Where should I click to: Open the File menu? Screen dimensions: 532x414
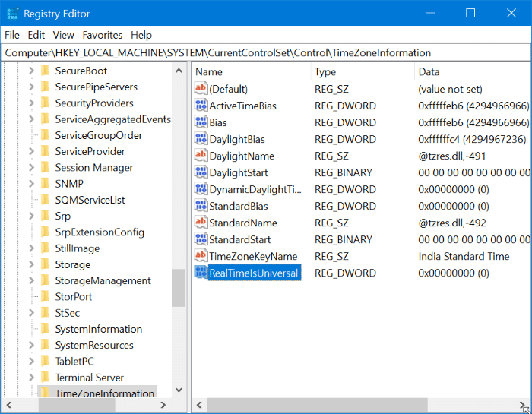[12, 35]
